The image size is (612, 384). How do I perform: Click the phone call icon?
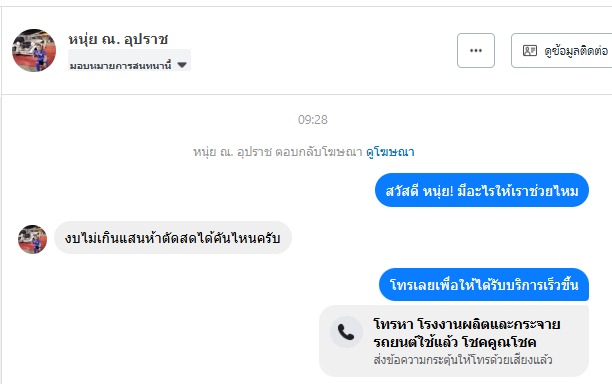point(346,332)
